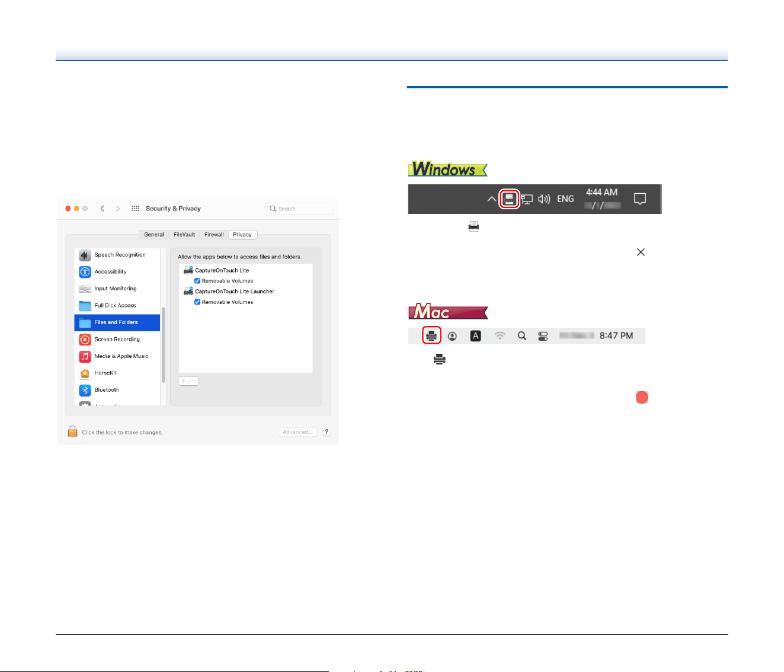Switch to the FileVault tab
Image resolution: width=784 pixels, height=672 pixels.
pos(184,235)
